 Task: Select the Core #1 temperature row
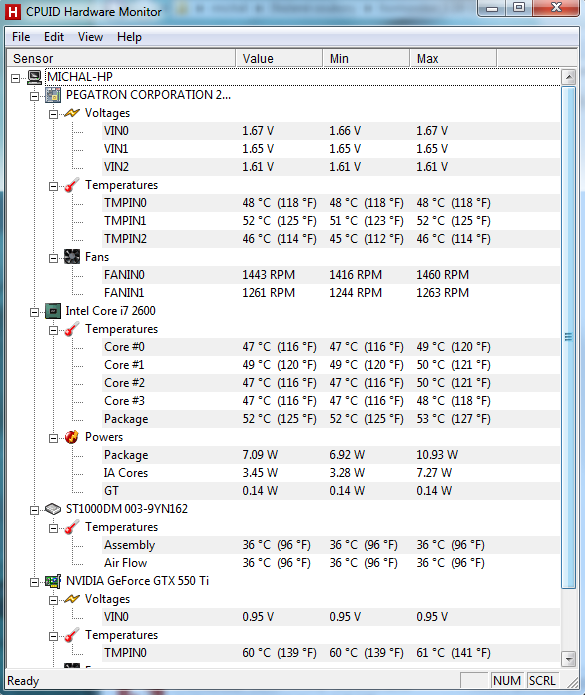point(330,365)
